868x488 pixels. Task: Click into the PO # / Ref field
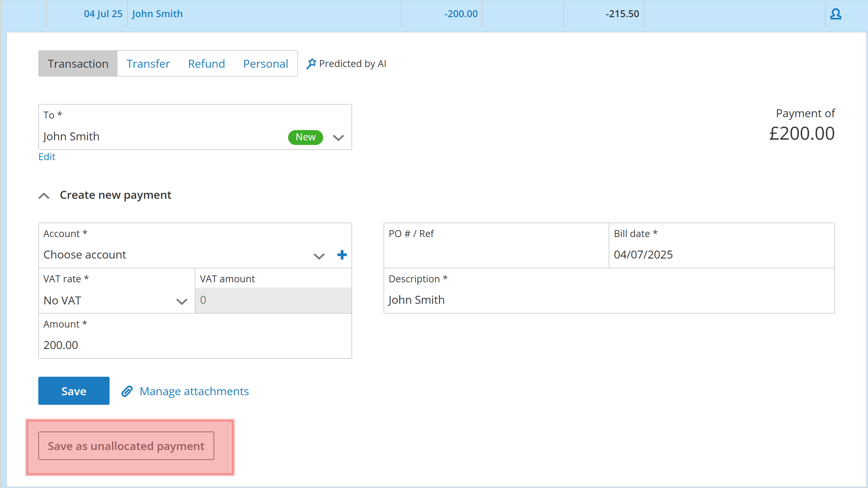click(495, 255)
